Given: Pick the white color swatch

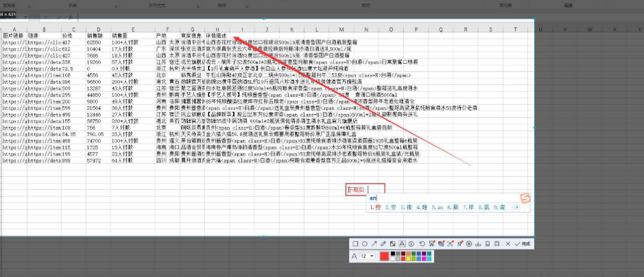Looking at the screenshot, I should (x=393, y=259).
